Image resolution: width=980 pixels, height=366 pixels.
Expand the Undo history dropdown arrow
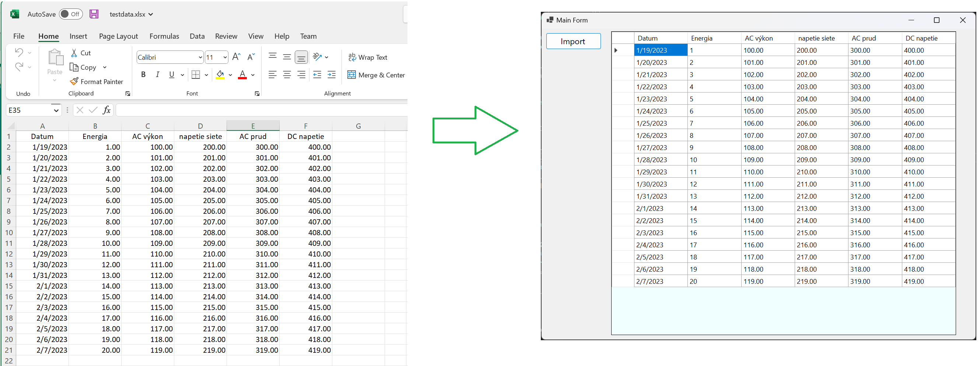tap(30, 52)
